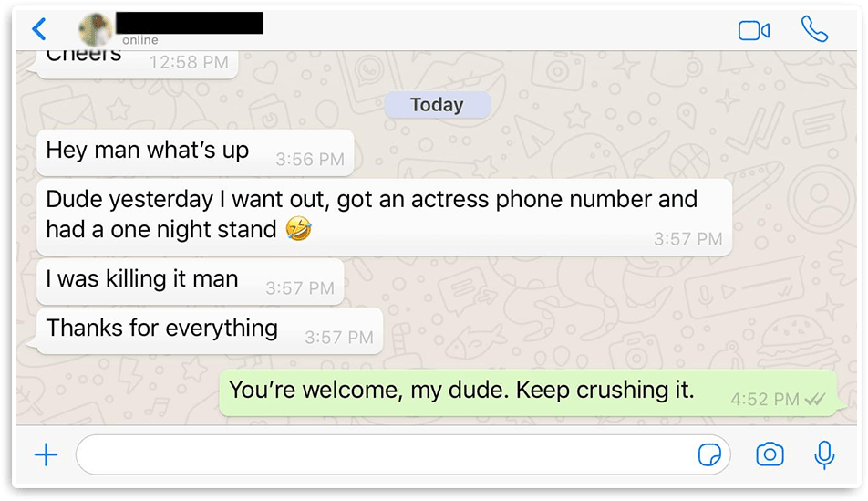Screen dimensions: 868x501
Task: Tap the double checkmark read receipt
Action: coord(815,399)
